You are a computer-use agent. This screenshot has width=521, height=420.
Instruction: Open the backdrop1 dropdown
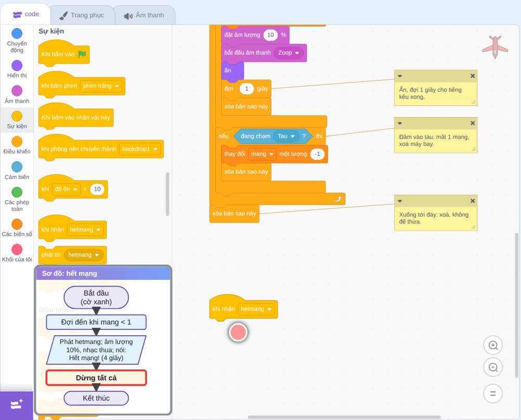click(x=140, y=149)
